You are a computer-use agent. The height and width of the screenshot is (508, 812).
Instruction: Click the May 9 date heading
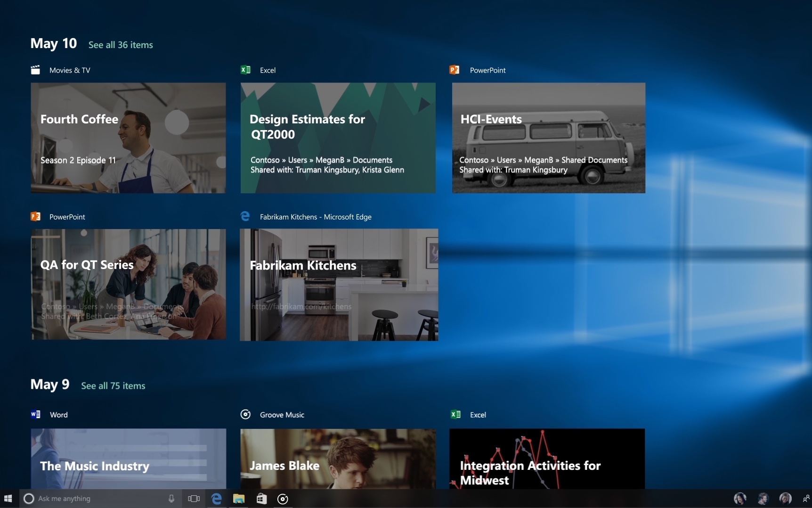pyautogui.click(x=50, y=385)
